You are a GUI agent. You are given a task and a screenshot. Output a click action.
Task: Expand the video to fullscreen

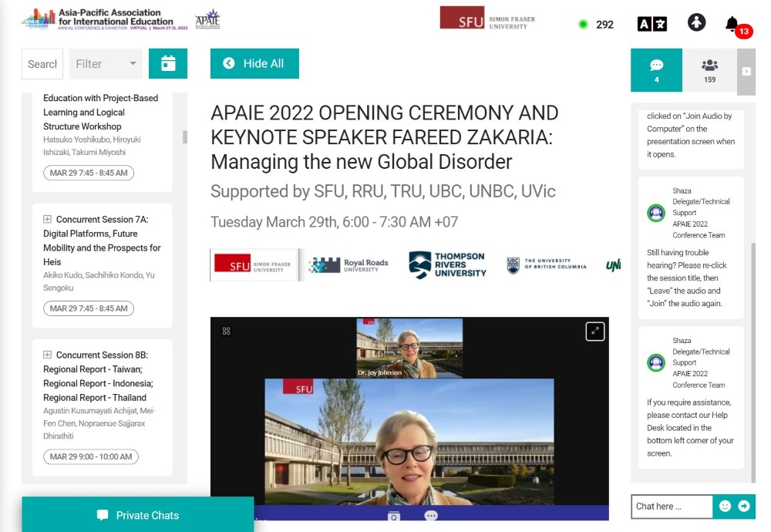pyautogui.click(x=594, y=331)
